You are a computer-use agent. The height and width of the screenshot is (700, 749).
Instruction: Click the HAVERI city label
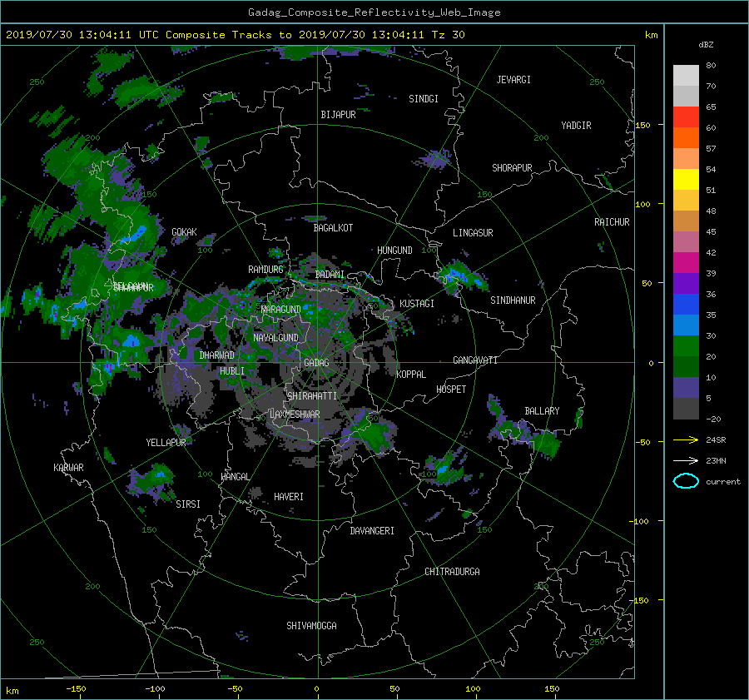(289, 497)
